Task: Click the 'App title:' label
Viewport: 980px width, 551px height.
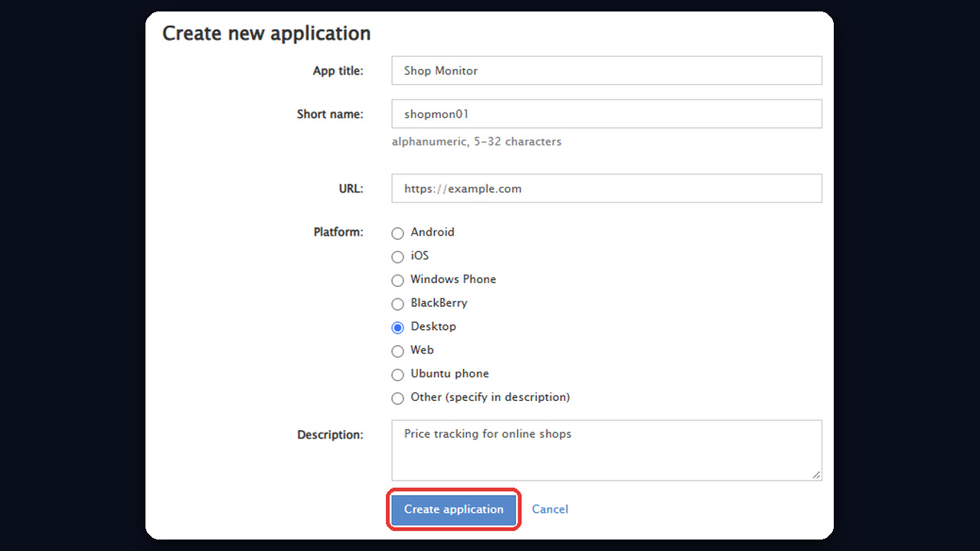Action: 338,71
